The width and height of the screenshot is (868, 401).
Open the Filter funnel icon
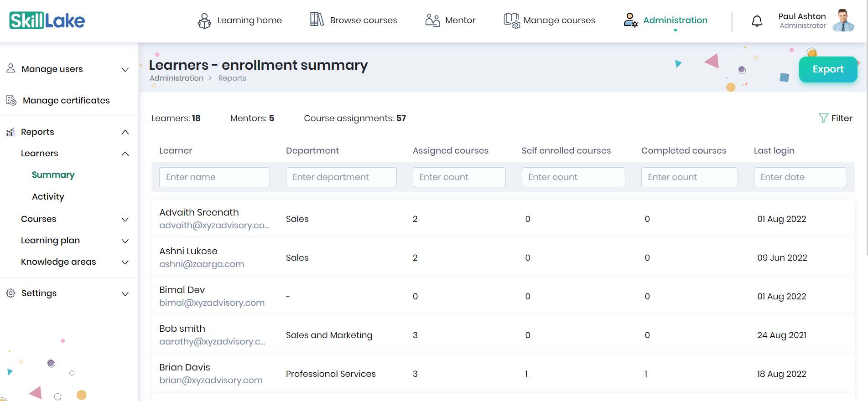pyautogui.click(x=823, y=118)
